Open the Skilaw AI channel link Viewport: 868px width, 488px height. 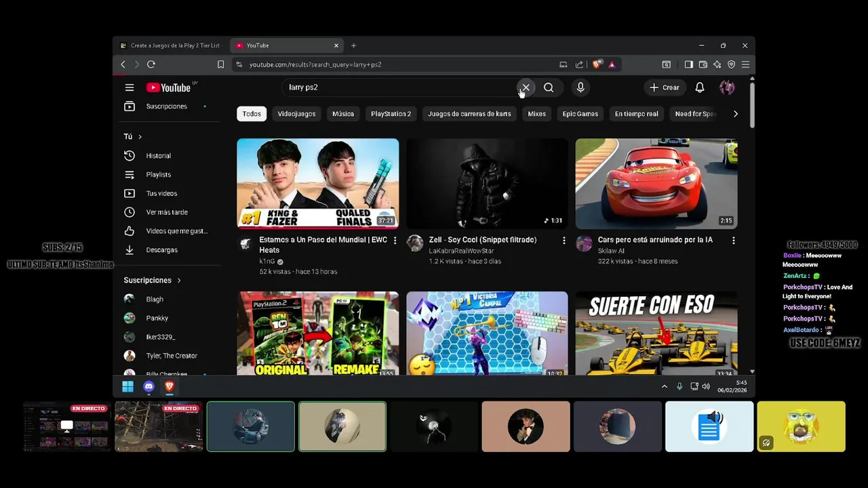[611, 251]
